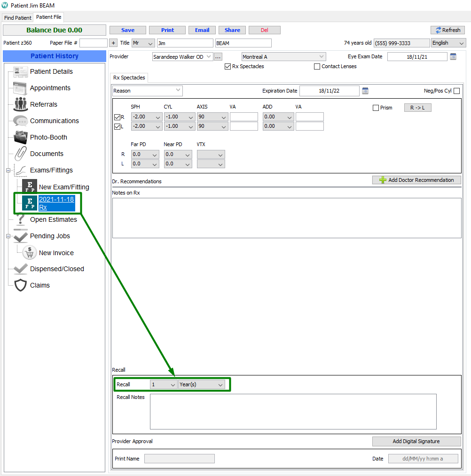Open the English language dropdown
The height and width of the screenshot is (476, 471).
click(448, 43)
